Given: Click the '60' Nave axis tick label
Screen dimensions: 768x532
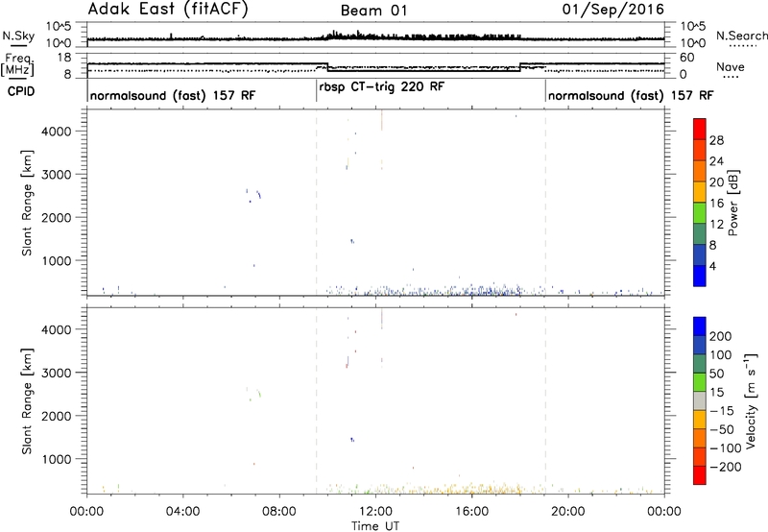Looking at the screenshot, I should point(686,58).
